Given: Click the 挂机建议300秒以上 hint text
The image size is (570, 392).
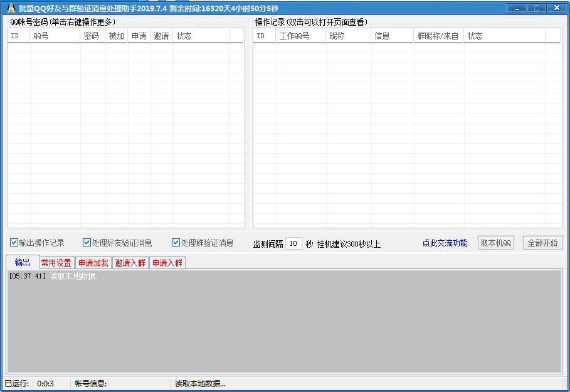Looking at the screenshot, I should click(349, 244).
